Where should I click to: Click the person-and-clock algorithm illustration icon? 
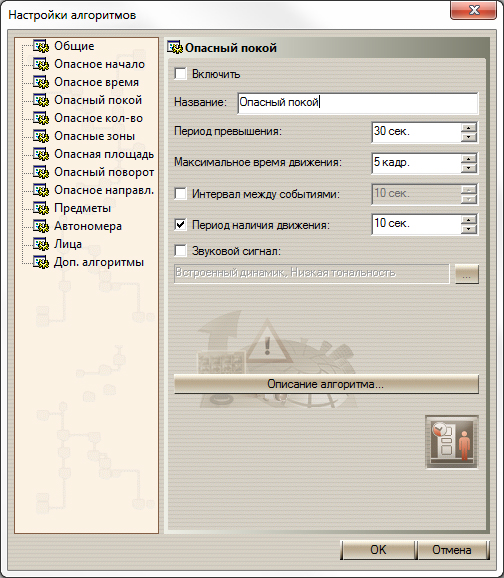(452, 442)
